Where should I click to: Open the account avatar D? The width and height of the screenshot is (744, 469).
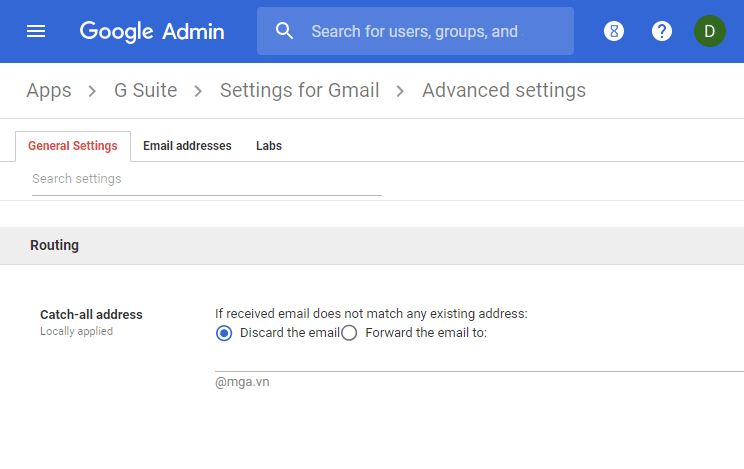[x=709, y=31]
